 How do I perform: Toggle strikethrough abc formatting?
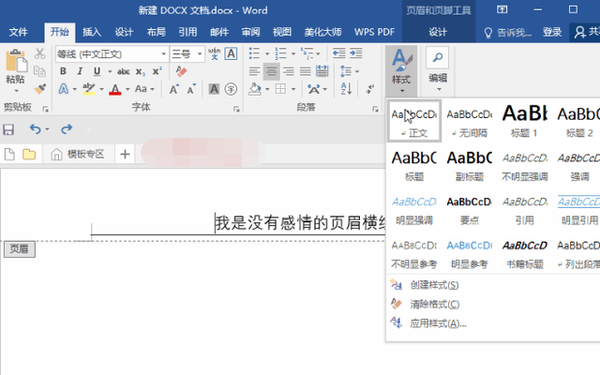pos(123,72)
